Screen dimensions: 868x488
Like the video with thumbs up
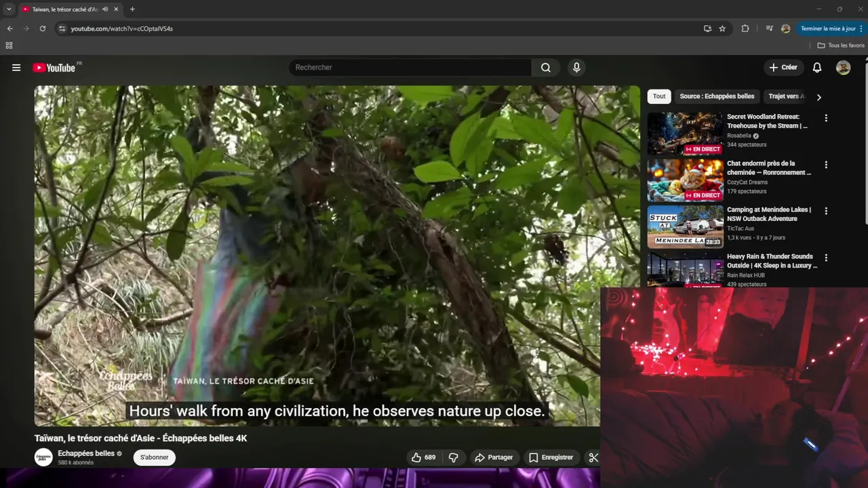(423, 457)
